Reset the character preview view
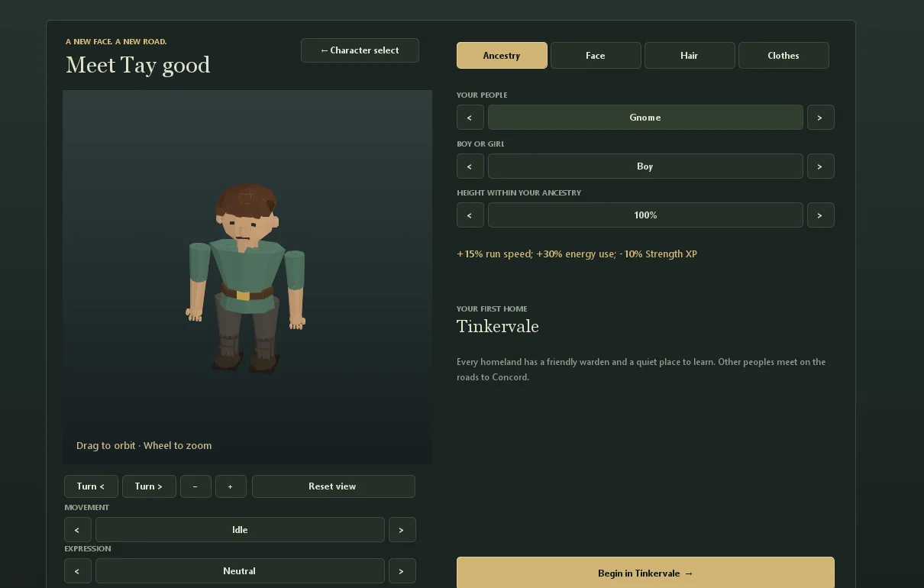Screen dimensions: 924x588 [x=333, y=486]
